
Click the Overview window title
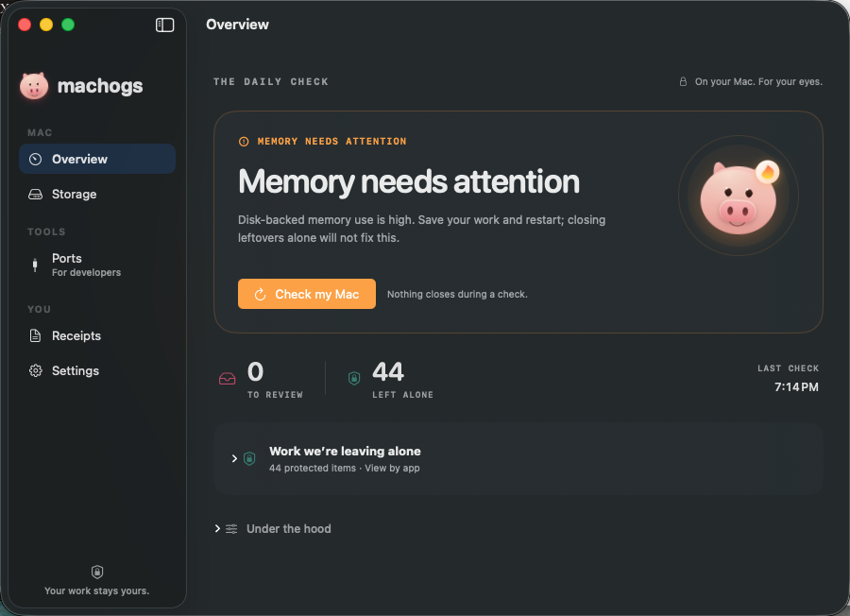[x=237, y=25]
